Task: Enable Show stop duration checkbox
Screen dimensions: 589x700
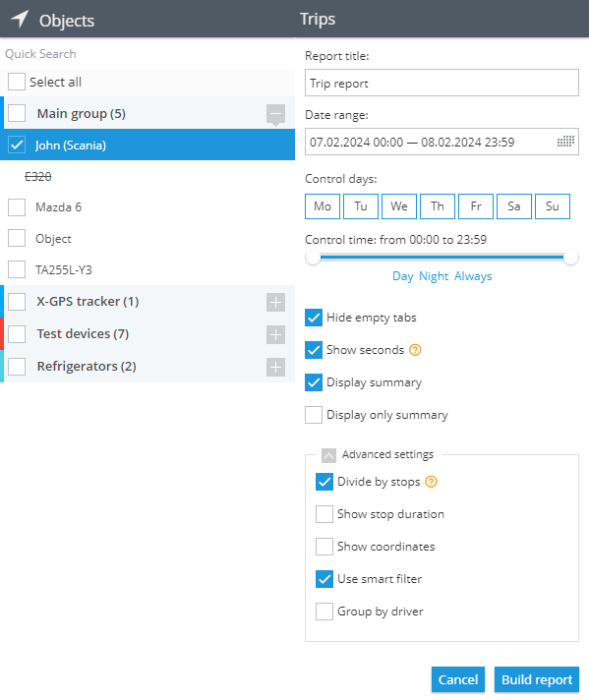Action: point(324,514)
